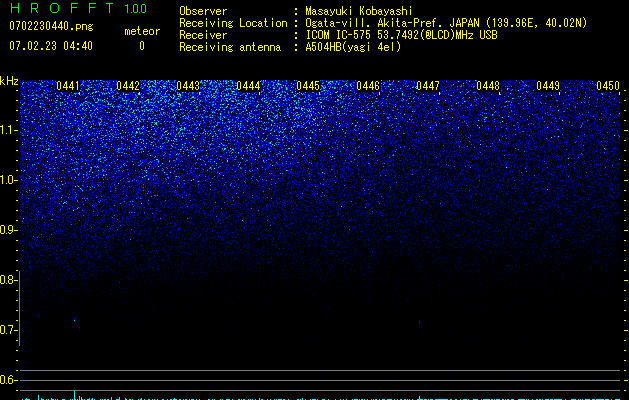Click time marker 0442
Screen dimensions: 629x400
coord(128,86)
